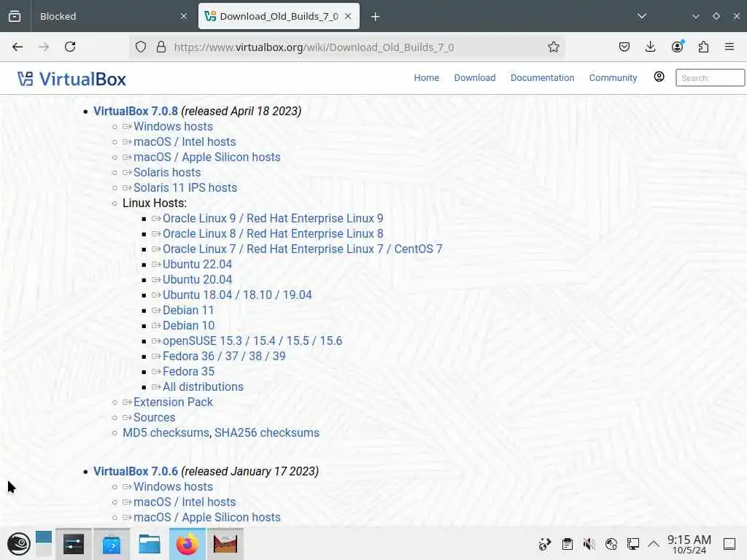This screenshot has width=747, height=560.
Task: Click the Debian 11 link
Action: click(x=188, y=310)
